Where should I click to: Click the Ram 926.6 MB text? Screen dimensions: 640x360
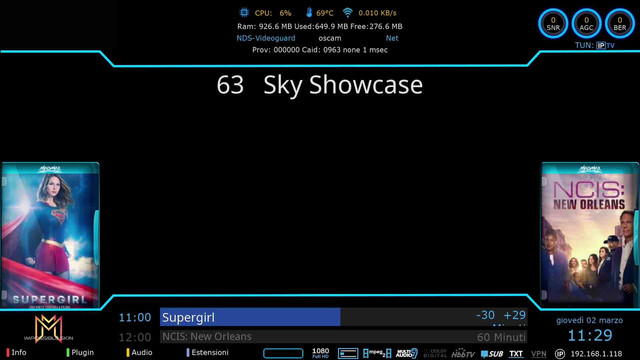pos(264,27)
